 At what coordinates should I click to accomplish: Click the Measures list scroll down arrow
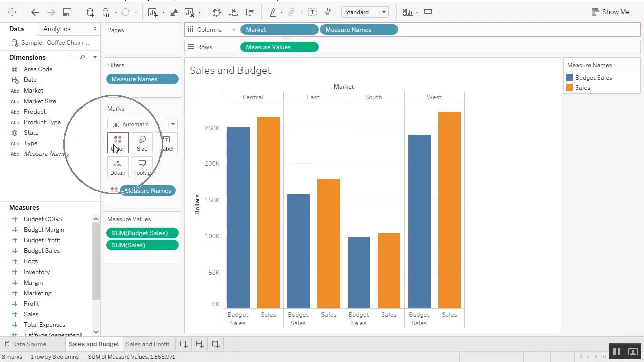click(x=96, y=332)
